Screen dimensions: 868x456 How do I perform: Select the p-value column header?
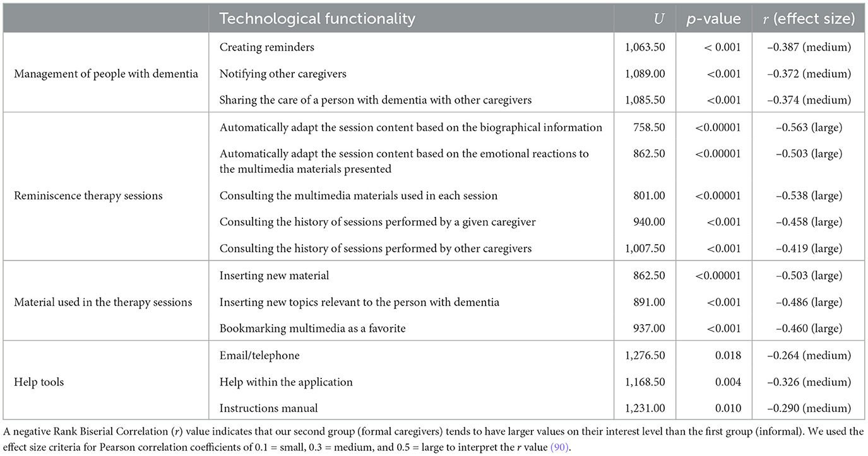coord(713,19)
